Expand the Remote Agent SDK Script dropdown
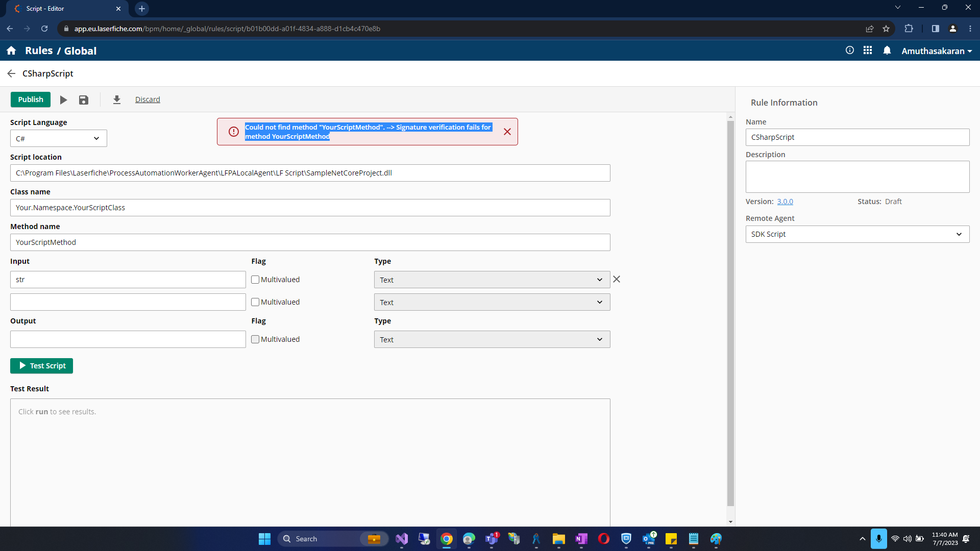980x551 pixels. (857, 234)
